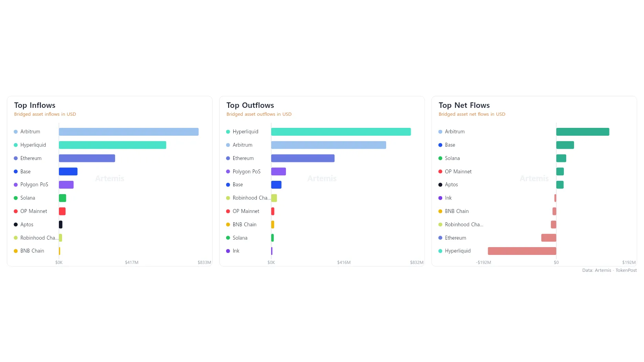The image size is (644, 362).
Task: Click the Hyperliquid negative bar in Net Flows
Action: [522, 251]
